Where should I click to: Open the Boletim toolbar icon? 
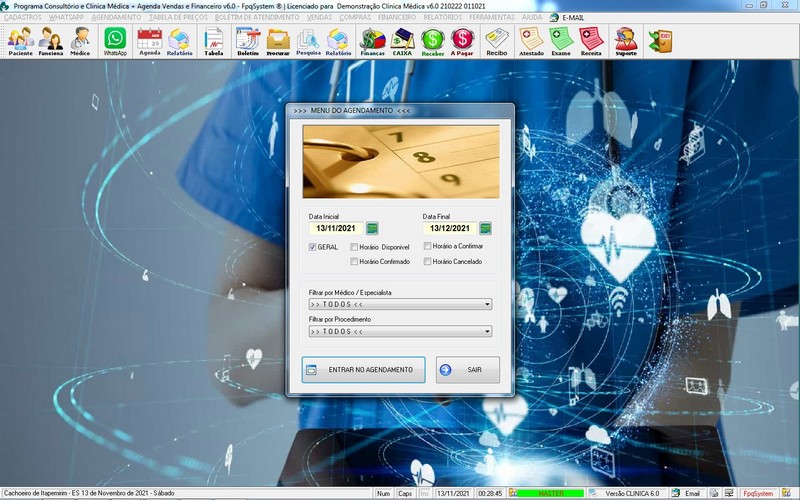(248, 41)
